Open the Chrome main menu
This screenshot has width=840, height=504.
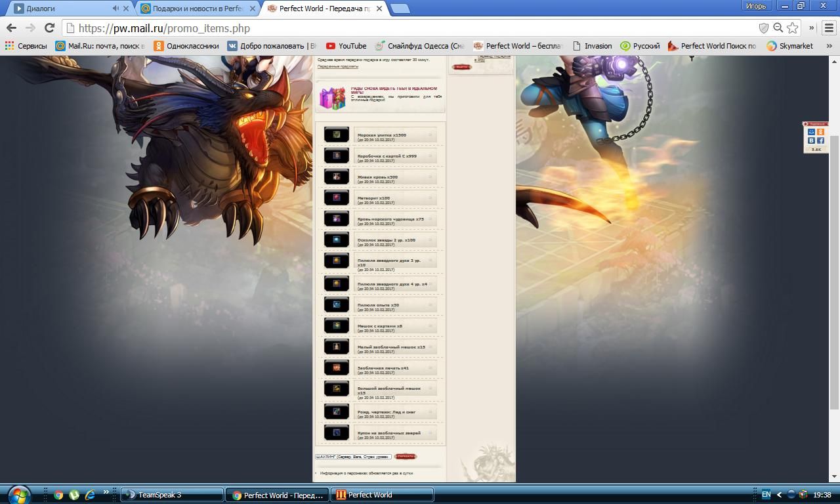[x=829, y=28]
